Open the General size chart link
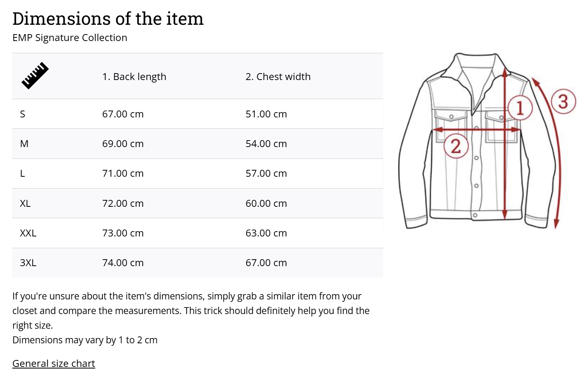The height and width of the screenshot is (388, 588). point(54,363)
